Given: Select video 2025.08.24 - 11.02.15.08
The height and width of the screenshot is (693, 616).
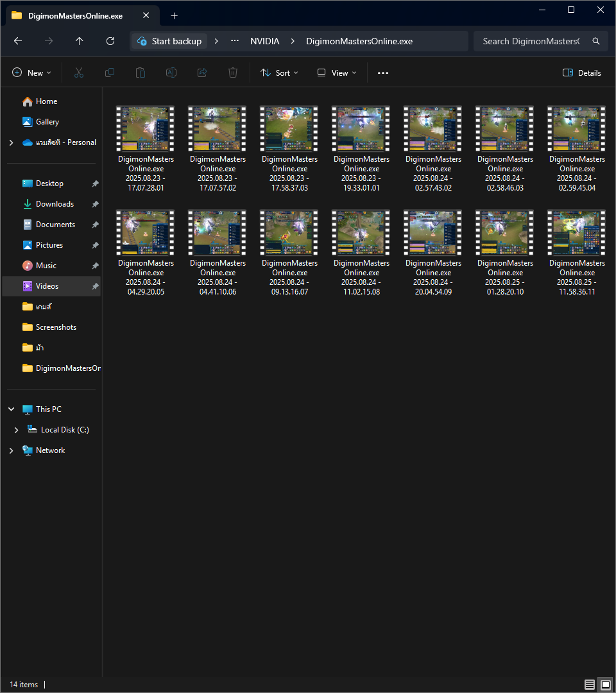Looking at the screenshot, I should (x=361, y=252).
